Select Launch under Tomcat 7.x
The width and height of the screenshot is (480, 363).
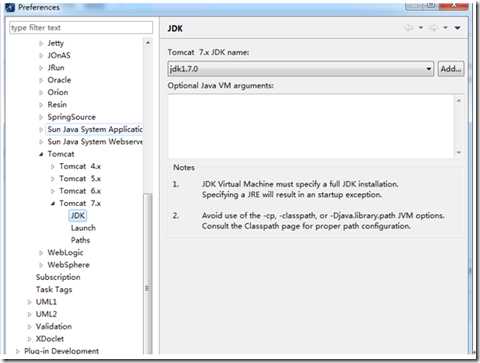click(x=83, y=228)
